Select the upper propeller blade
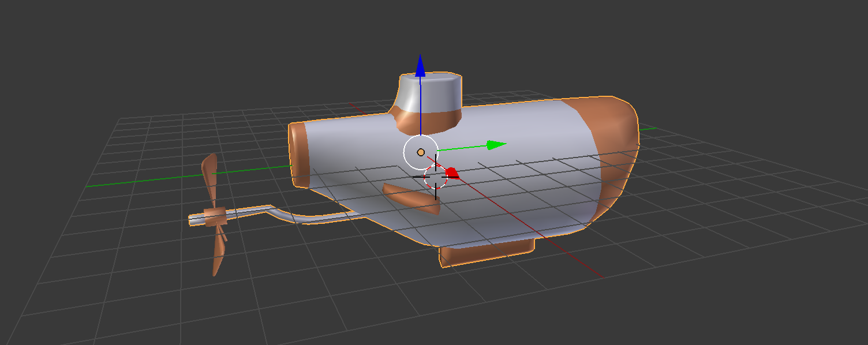This screenshot has width=868, height=345. point(210,182)
